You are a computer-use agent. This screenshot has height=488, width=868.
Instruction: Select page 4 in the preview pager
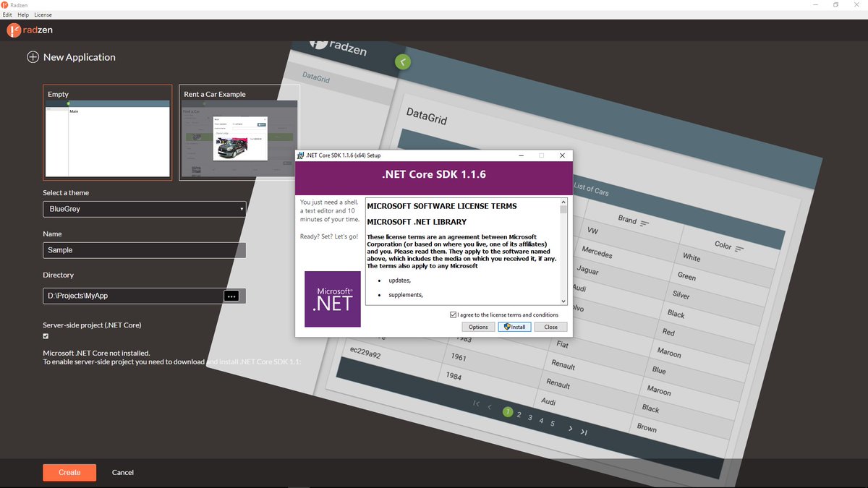[x=541, y=421]
